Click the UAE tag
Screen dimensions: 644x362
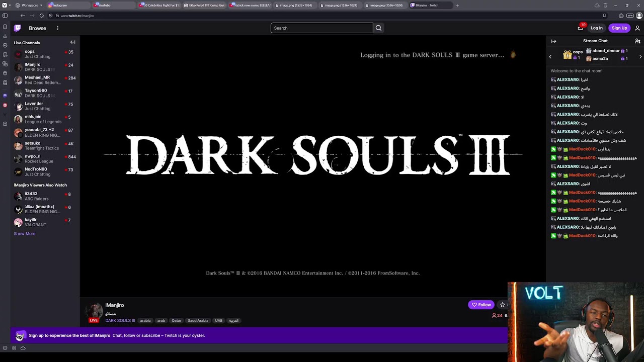coord(218,320)
